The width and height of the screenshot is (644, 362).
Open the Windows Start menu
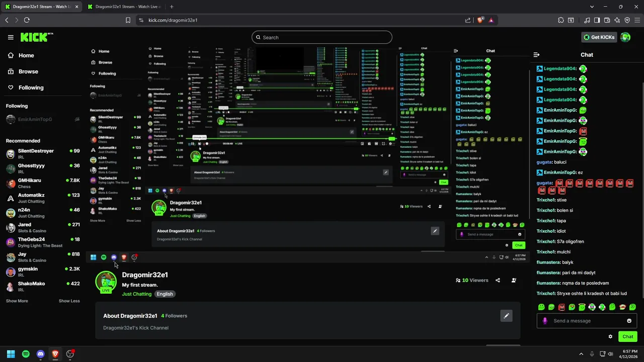(11, 354)
